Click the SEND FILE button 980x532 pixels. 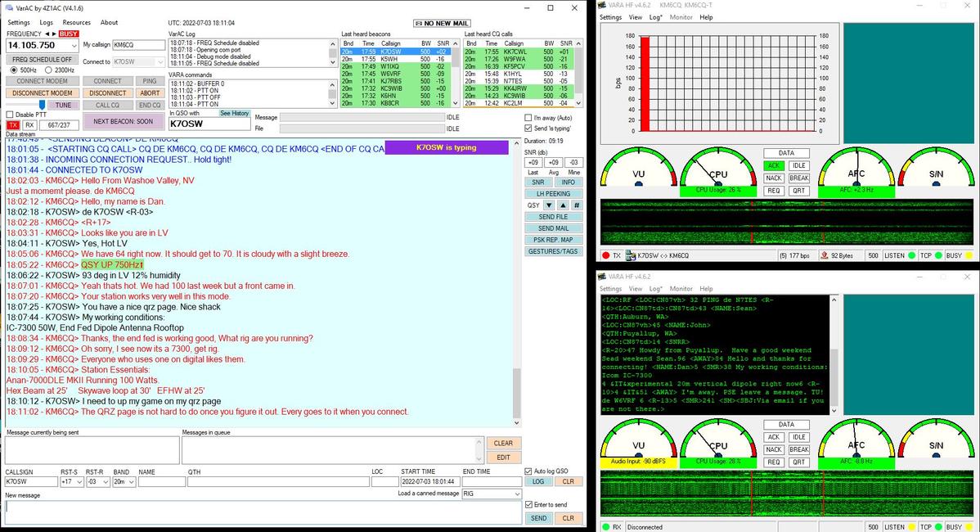(553, 217)
